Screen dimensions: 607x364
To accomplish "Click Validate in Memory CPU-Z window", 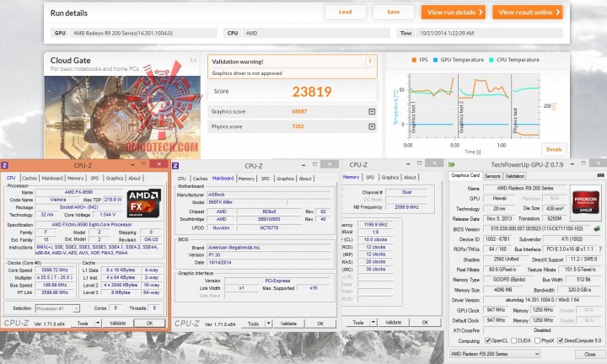I will 394,322.
